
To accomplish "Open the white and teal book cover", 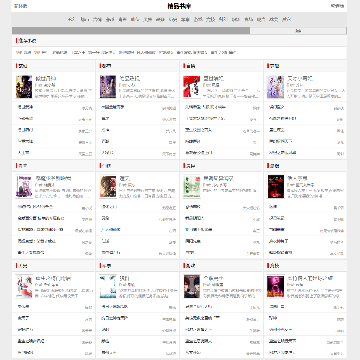I will [x=108, y=287].
